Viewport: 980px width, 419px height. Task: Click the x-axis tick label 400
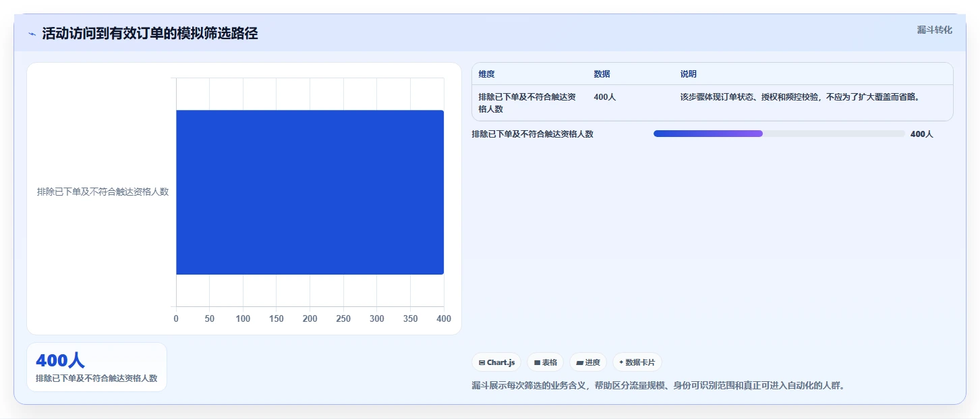[443, 318]
